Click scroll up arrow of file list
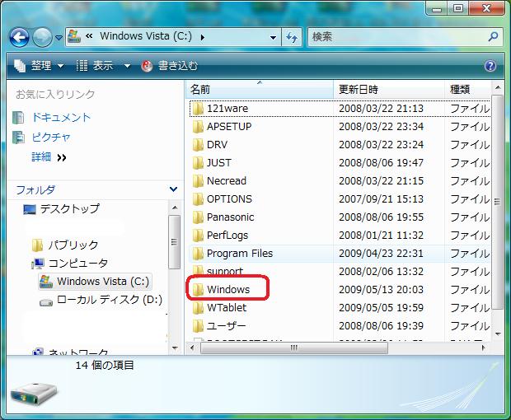Screen dimensions: 511x420 coord(497,87)
